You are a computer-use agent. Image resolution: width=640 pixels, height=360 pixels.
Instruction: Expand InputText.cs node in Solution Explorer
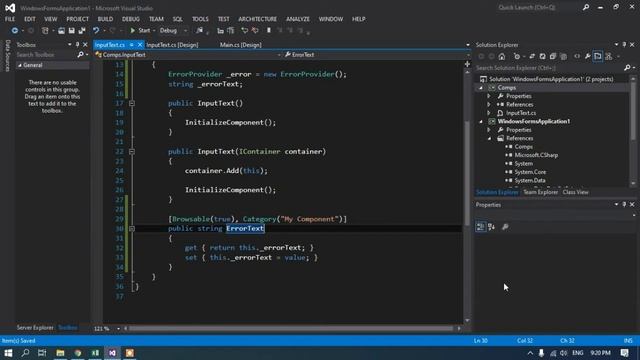click(489, 113)
